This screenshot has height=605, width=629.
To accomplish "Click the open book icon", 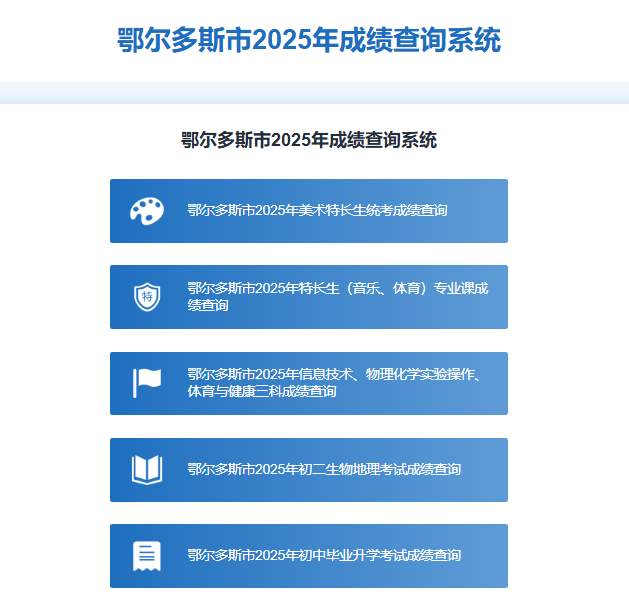I will [x=147, y=470].
